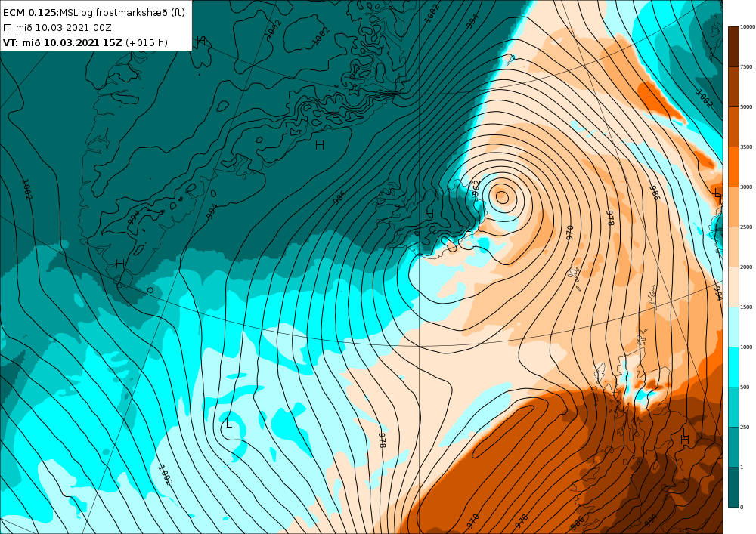The width and height of the screenshot is (756, 534).
Task: Click the H marker over central Greenland
Action: click(320, 145)
